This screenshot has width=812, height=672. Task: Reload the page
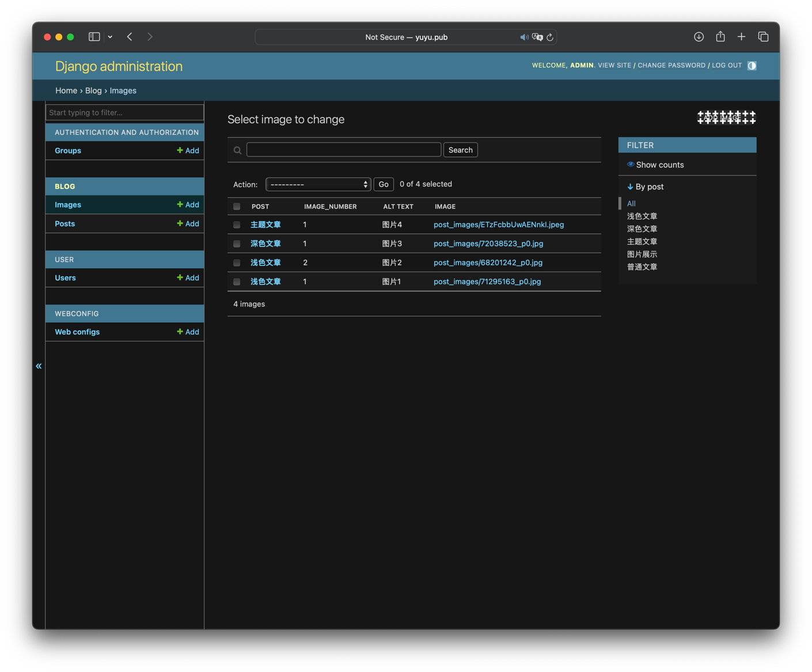[x=550, y=37]
